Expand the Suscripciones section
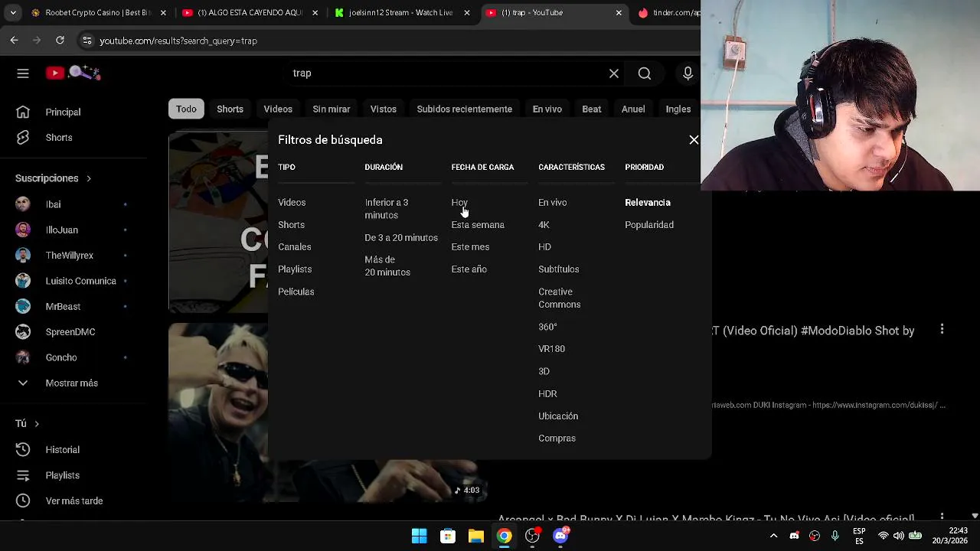 (x=54, y=178)
